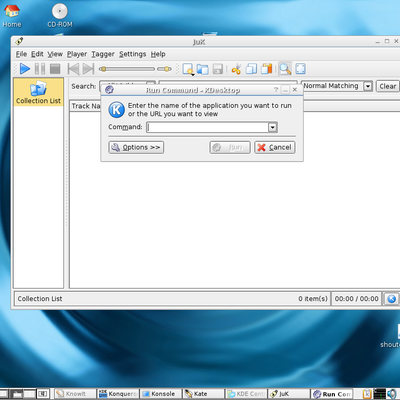Stop playback in JuK toolbar
400x400 pixels.
55,69
